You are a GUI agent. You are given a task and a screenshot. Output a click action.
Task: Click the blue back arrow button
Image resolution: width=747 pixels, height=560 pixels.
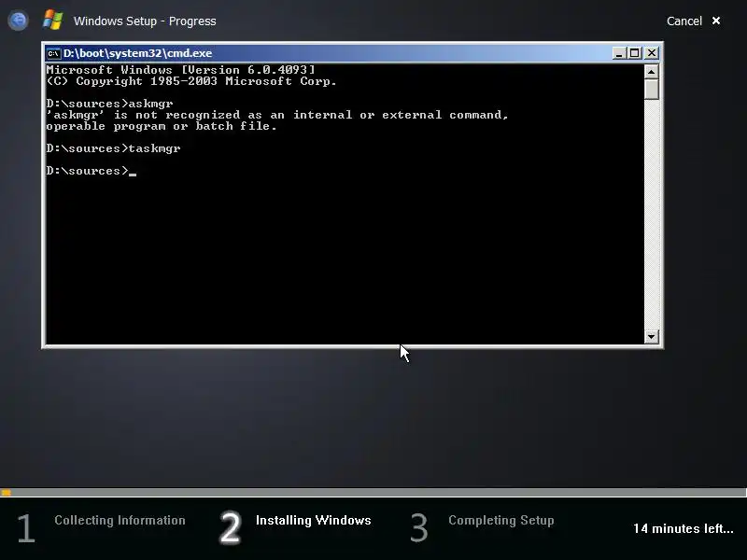point(18,21)
